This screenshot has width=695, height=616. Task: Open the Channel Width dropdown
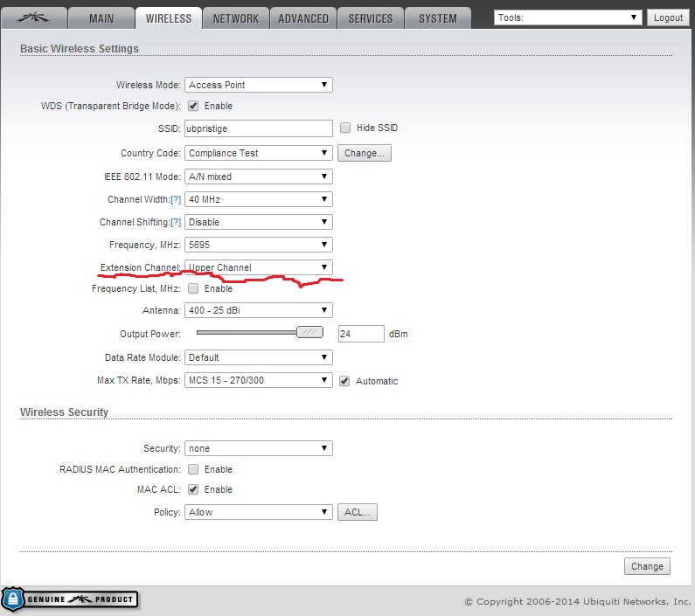[259, 199]
